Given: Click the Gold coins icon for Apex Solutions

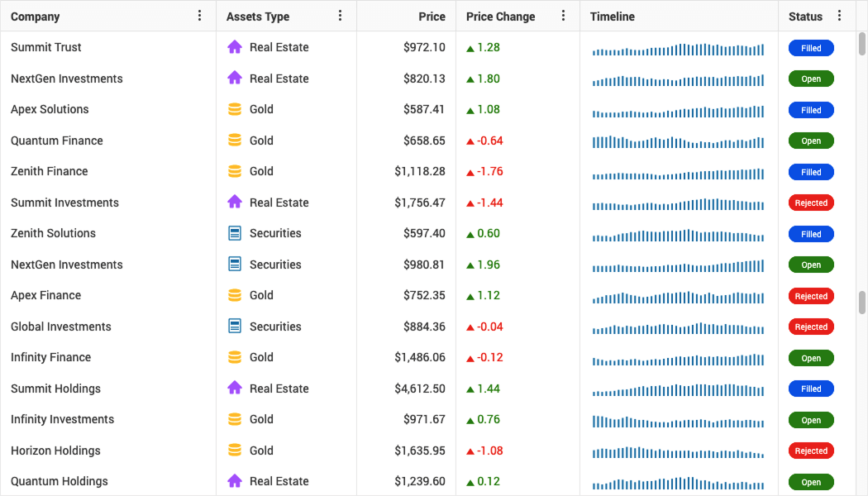Looking at the screenshot, I should (x=234, y=109).
